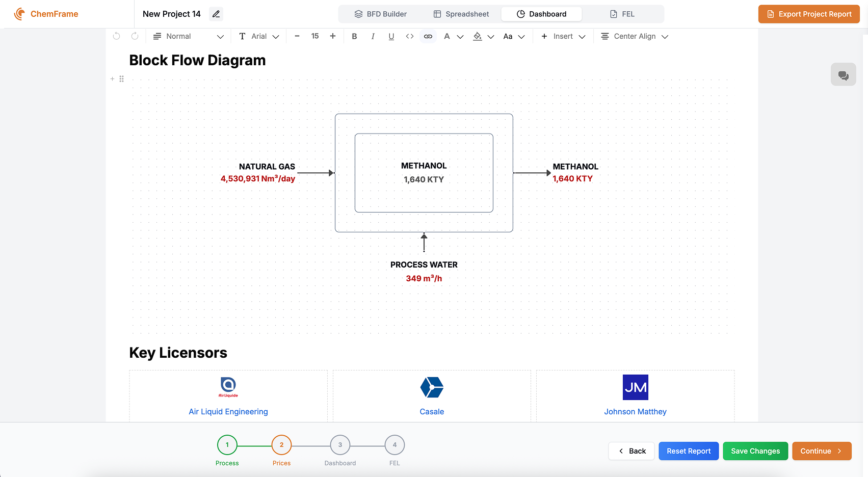Click the PROCESS WATER label

pyautogui.click(x=424, y=264)
